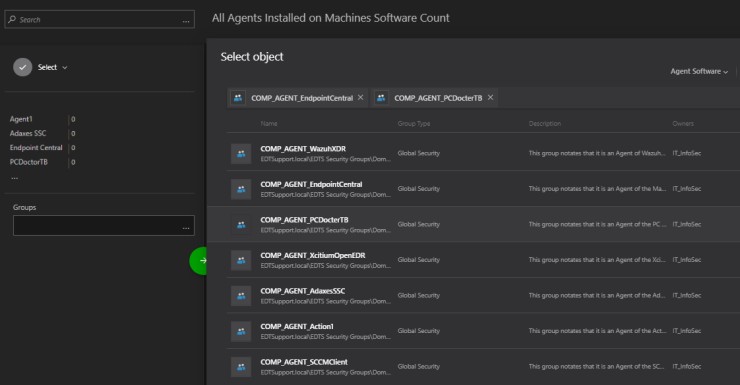
Task: Select COMP_AGENT_EndpointCentral name in list
Action: (x=311, y=184)
